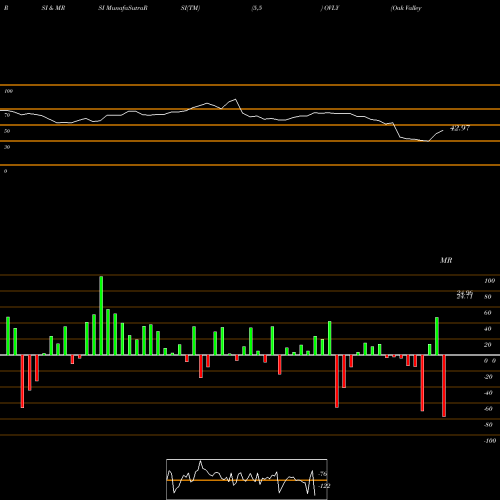This screenshot has width=500, height=500.
Task: Click the "SI(TM)" header label
Action: click(190, 8)
